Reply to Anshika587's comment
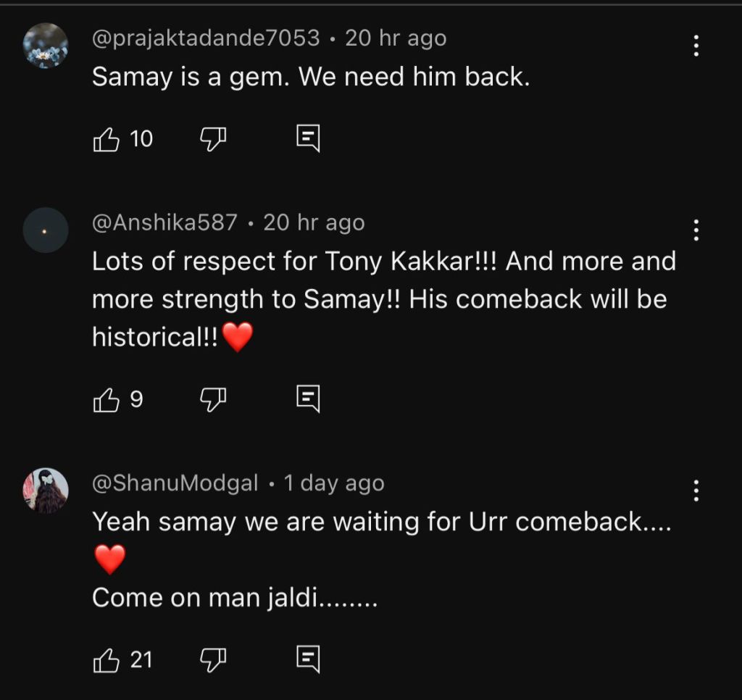This screenshot has height=700, width=742. pos(308,399)
